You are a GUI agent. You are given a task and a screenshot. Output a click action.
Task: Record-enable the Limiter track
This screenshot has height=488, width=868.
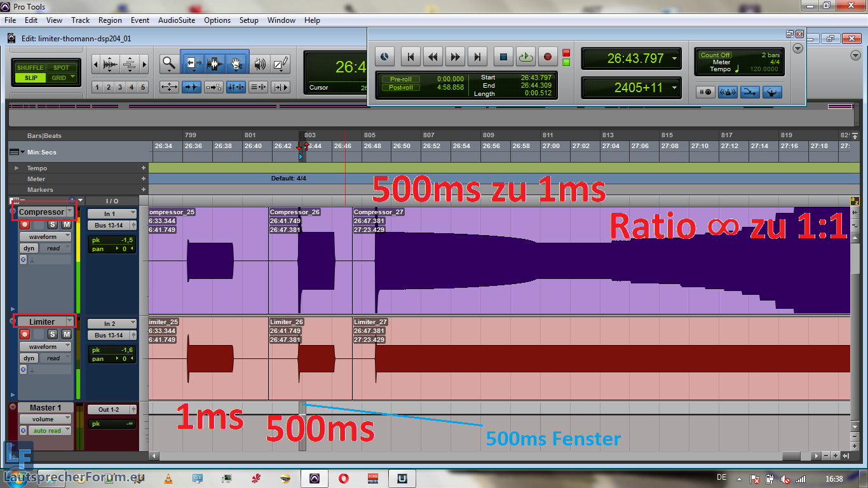[x=25, y=334]
